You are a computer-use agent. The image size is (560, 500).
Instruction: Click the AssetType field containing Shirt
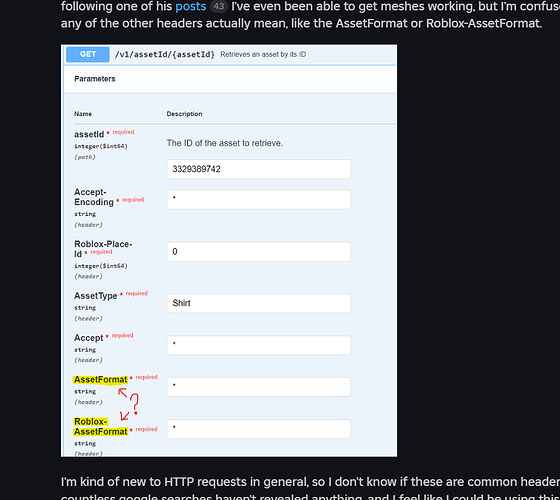pos(259,303)
